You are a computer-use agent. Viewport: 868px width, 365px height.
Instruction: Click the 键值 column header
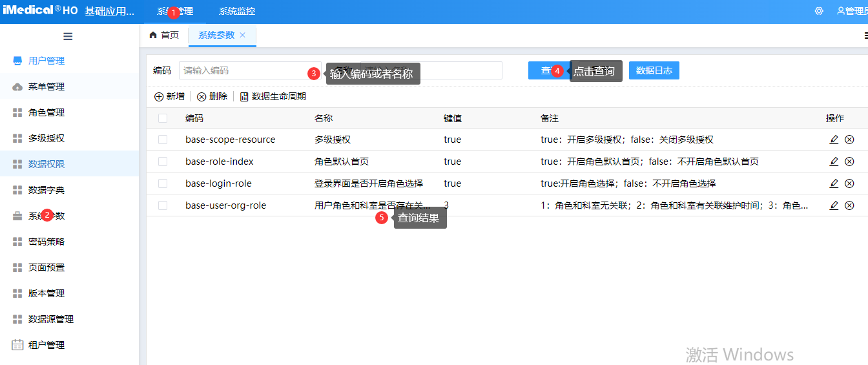(453, 118)
